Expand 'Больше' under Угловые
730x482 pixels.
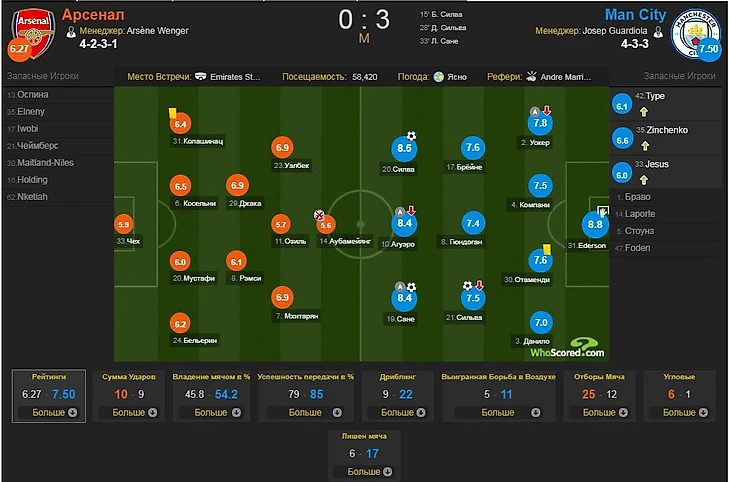coord(680,412)
